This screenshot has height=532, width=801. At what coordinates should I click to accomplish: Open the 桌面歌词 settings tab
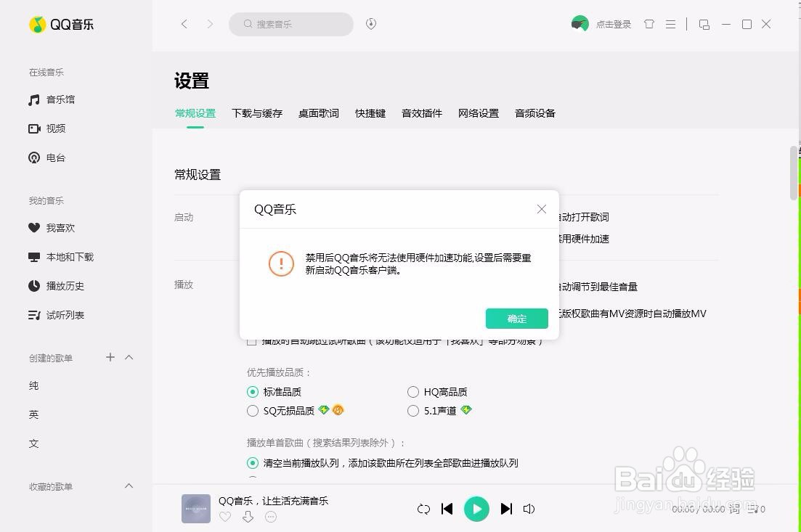pyautogui.click(x=318, y=113)
